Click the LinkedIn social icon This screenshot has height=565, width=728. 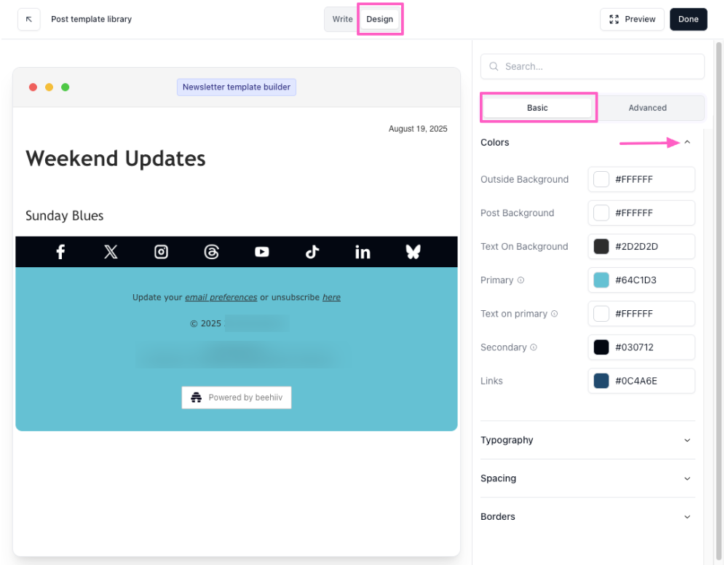coord(363,252)
